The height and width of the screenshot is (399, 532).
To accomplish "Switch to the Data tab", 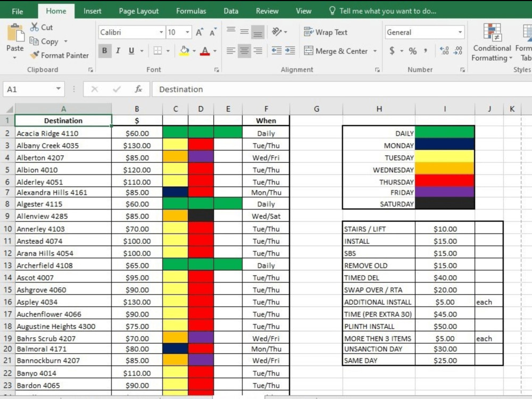I will (231, 11).
